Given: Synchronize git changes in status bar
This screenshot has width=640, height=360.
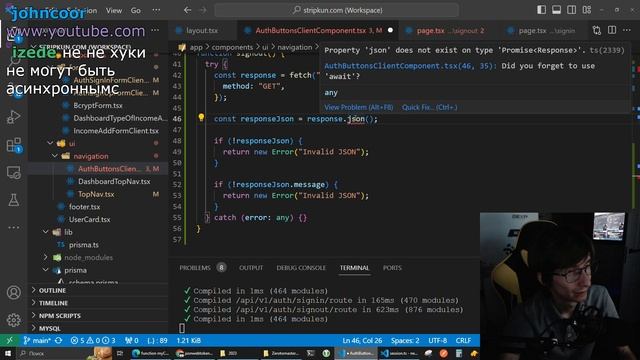Looking at the screenshot, I should (x=58, y=340).
